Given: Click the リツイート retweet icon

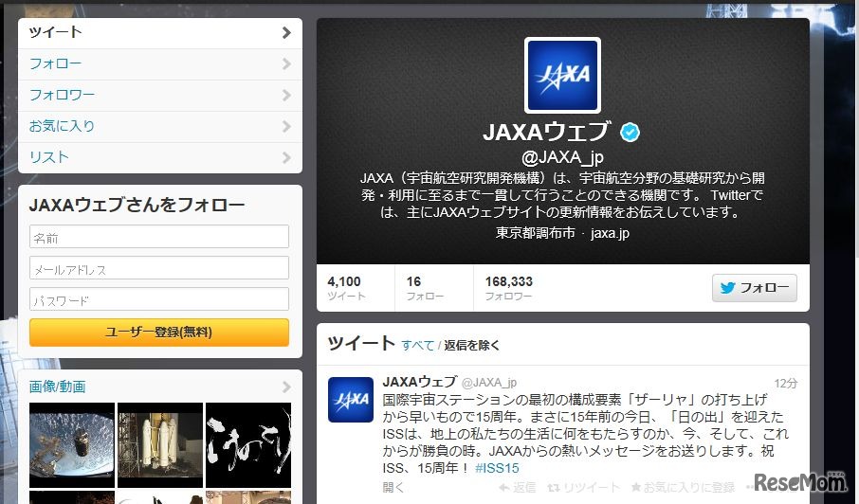Looking at the screenshot, I should [x=554, y=487].
